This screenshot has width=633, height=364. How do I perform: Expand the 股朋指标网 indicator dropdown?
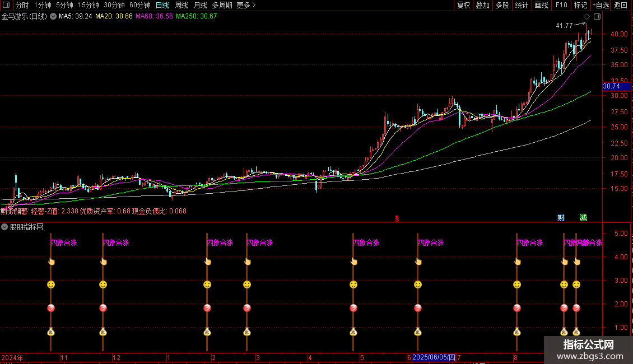pyautogui.click(x=4, y=227)
